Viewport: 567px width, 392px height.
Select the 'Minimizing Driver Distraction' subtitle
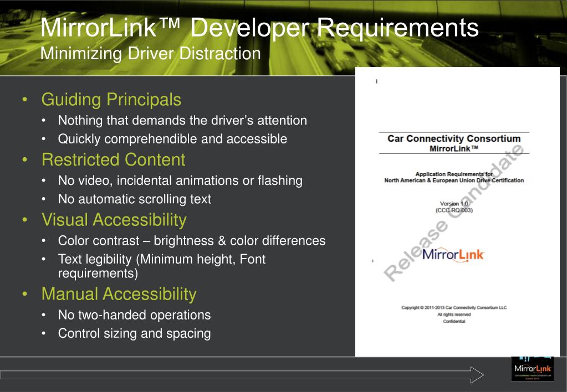tap(150, 54)
